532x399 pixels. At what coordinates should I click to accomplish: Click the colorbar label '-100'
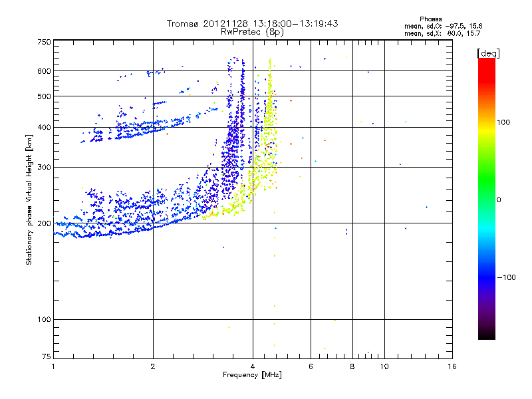tap(506, 277)
